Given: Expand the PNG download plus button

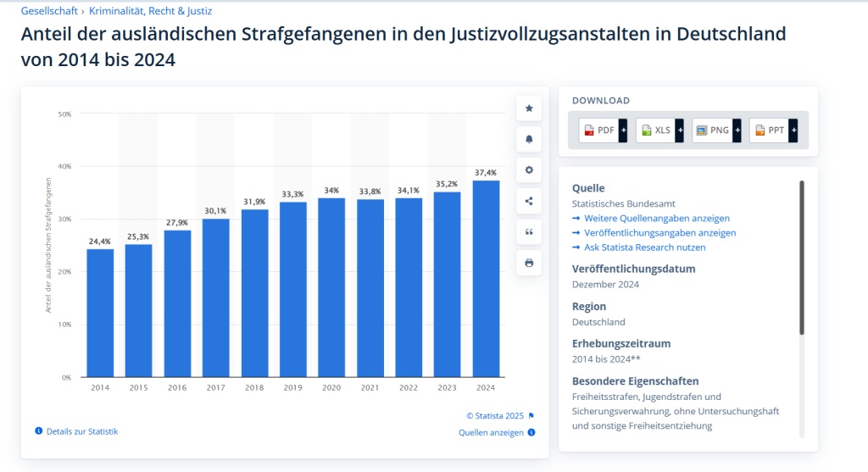Looking at the screenshot, I should tap(737, 130).
